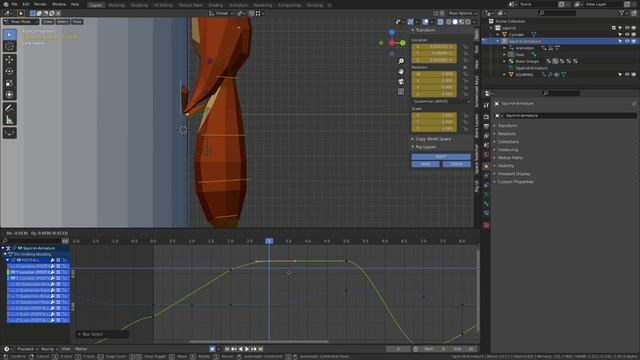Activate the Move tool
Image resolution: width=640 pixels, height=360 pixels.
[9, 60]
